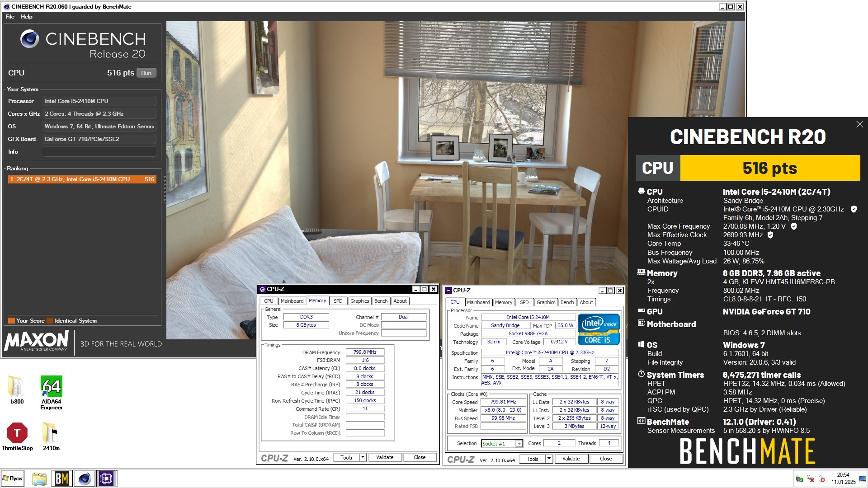Click the network tray icon with red X

coord(811,479)
